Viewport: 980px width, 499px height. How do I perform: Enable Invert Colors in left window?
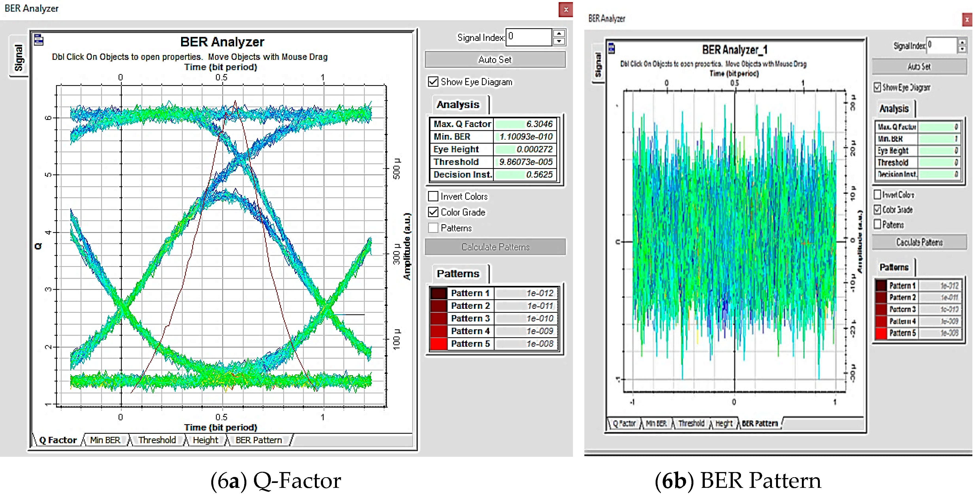(x=433, y=196)
